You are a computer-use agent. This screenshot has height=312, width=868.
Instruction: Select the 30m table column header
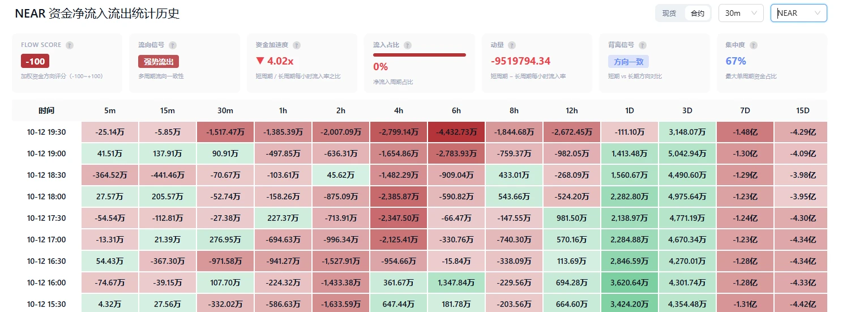[225, 110]
